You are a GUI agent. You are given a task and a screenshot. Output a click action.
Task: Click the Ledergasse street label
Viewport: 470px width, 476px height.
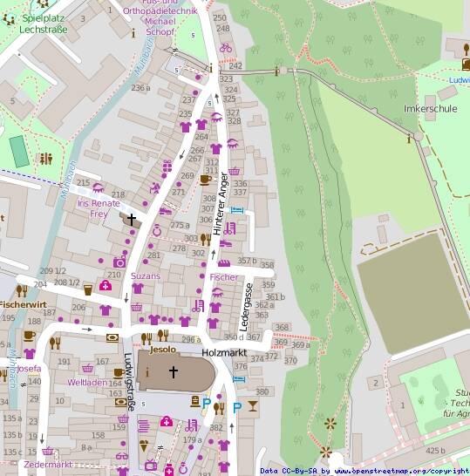(246, 307)
